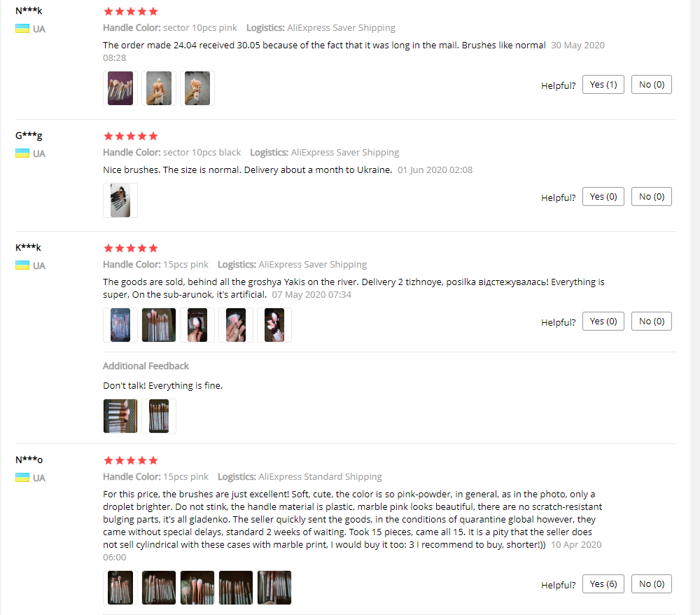The height and width of the screenshot is (615, 700).
Task: Open first photo in N***k's review
Action: pos(120,88)
